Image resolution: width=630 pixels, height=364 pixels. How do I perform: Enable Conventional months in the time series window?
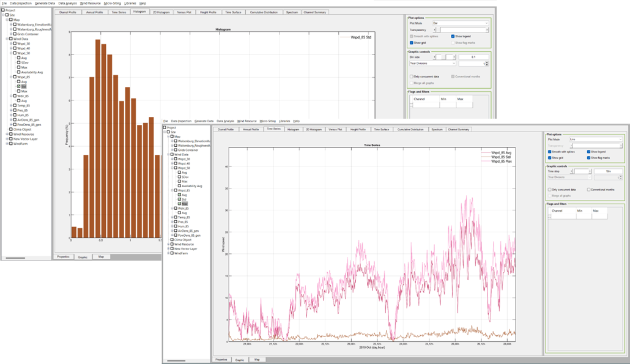point(589,190)
